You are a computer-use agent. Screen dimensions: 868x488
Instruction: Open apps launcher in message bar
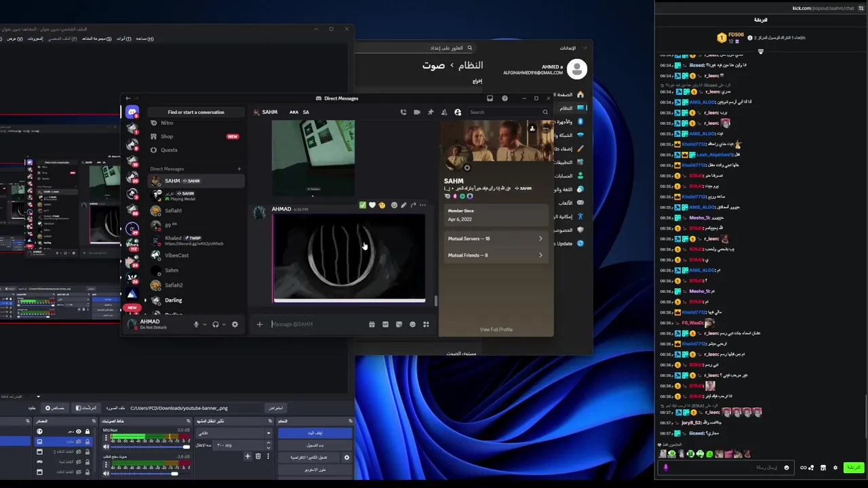click(x=426, y=324)
